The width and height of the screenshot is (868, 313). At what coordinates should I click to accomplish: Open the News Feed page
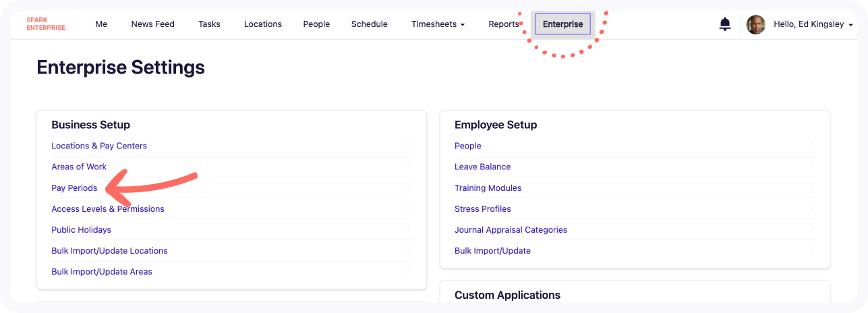pyautogui.click(x=152, y=24)
